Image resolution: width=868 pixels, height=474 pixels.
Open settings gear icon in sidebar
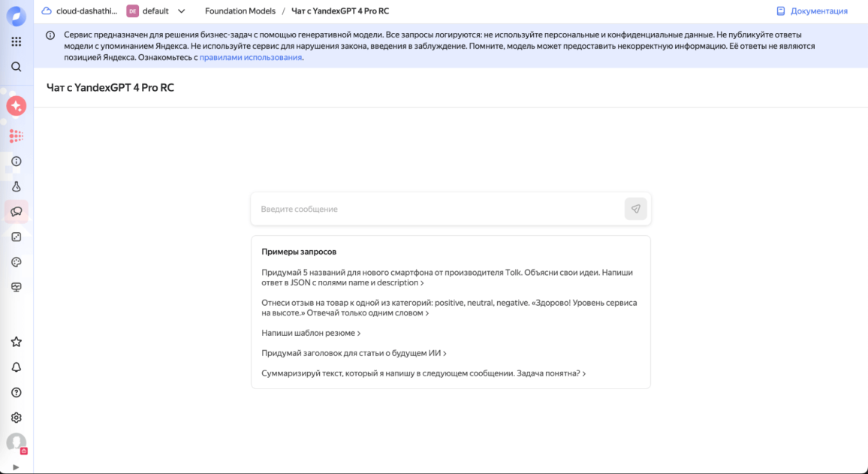pos(16,418)
